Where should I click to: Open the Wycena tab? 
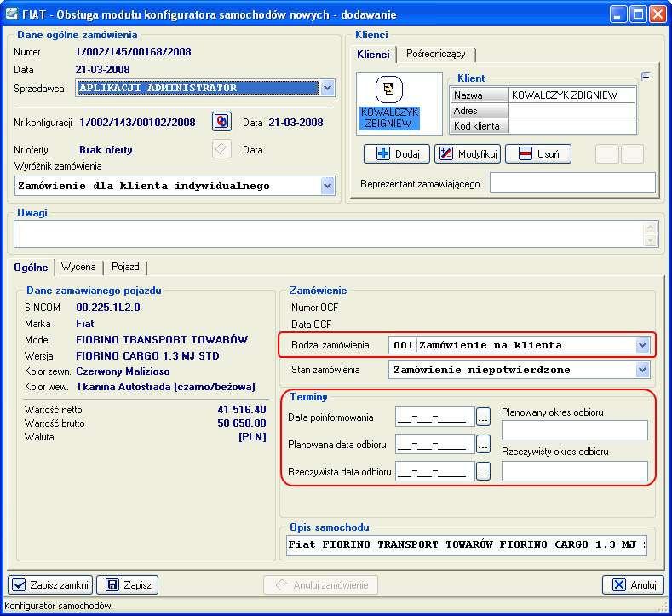pos(78,267)
